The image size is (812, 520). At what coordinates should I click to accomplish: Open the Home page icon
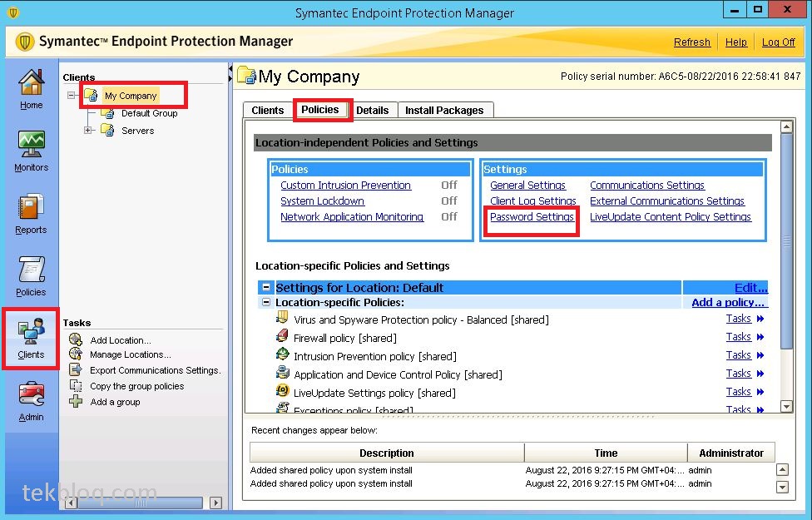[x=31, y=82]
